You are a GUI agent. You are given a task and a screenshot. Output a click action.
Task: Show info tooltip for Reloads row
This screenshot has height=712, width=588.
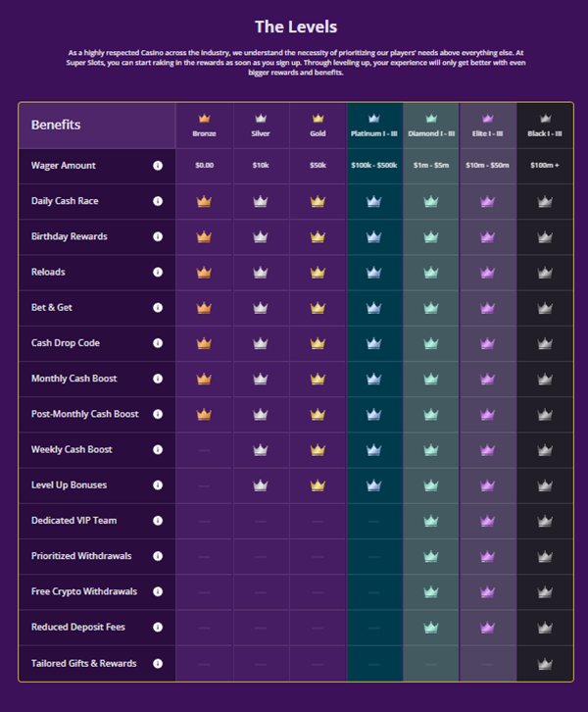(x=158, y=272)
